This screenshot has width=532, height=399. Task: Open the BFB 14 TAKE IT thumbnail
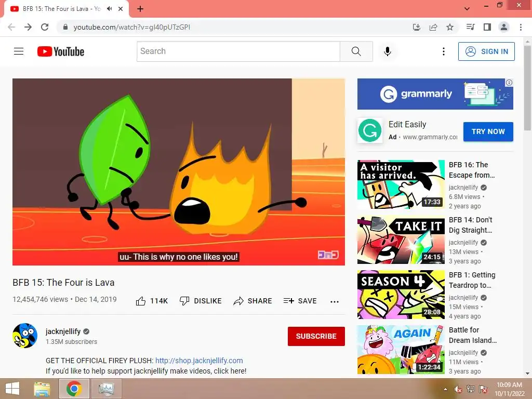[401, 240]
